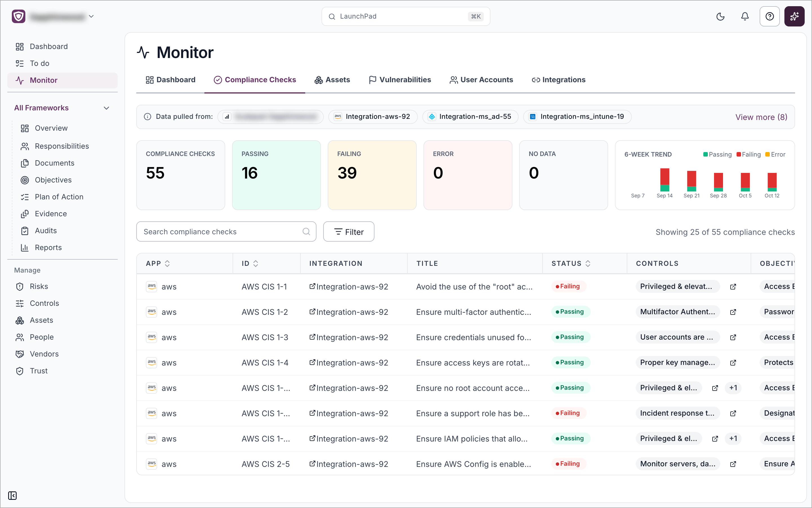The width and height of the screenshot is (812, 508).
Task: Switch to the Vulnerabilities tab
Action: coord(400,80)
